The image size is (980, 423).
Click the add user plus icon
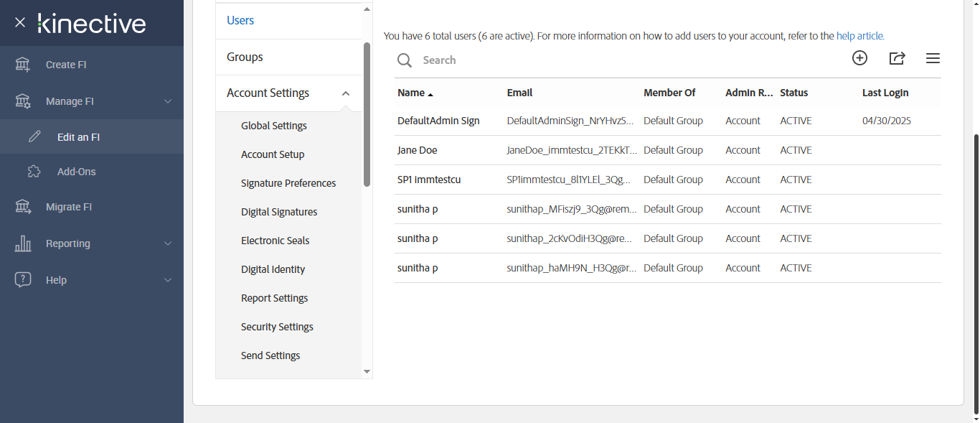859,58
